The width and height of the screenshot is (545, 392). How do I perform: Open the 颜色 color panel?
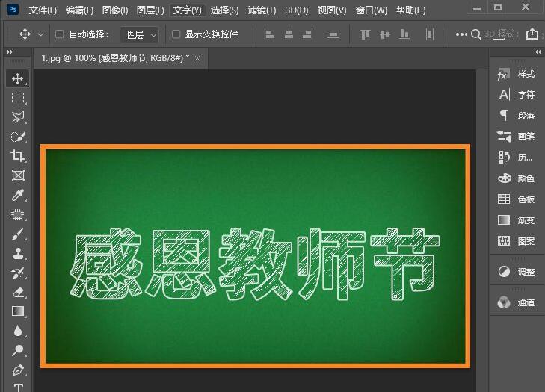(516, 178)
